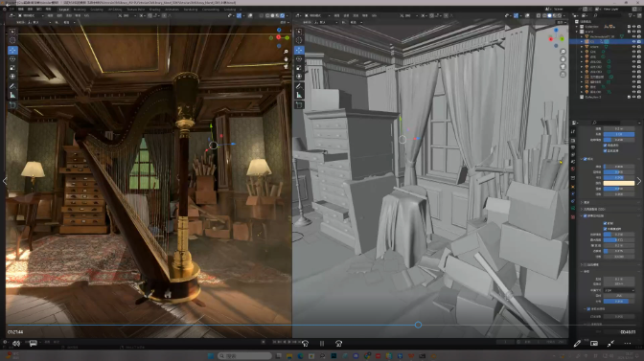
Task: Mute the video with the speaker icon
Action: coord(16,344)
